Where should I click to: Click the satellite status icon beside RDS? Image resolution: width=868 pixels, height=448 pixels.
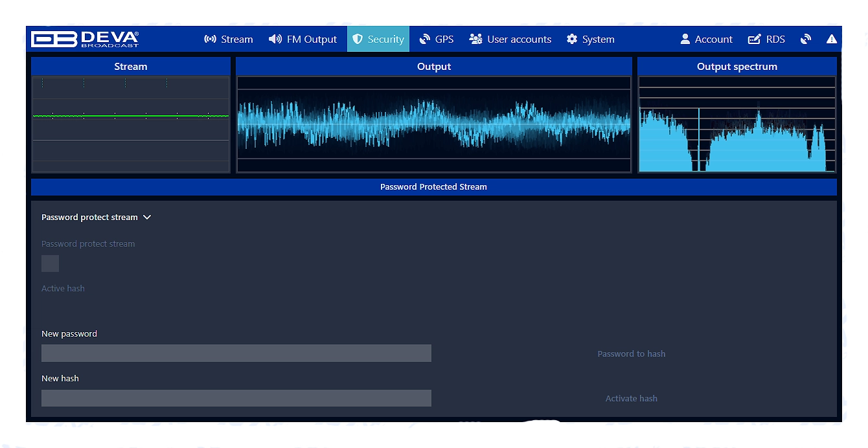point(806,39)
